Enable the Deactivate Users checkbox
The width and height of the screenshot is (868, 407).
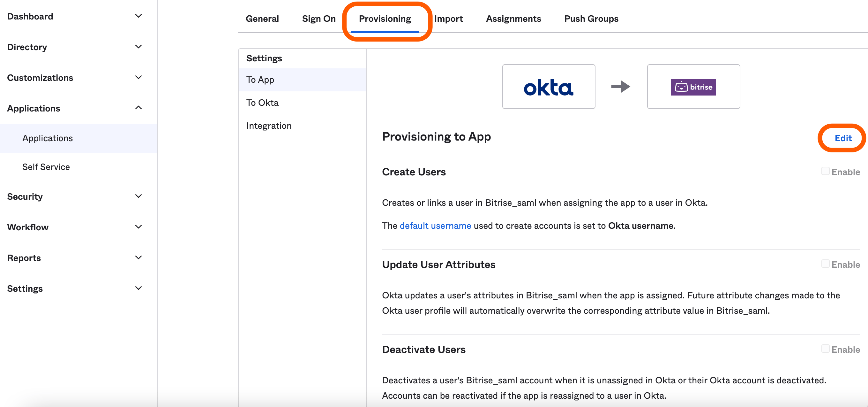coord(825,349)
